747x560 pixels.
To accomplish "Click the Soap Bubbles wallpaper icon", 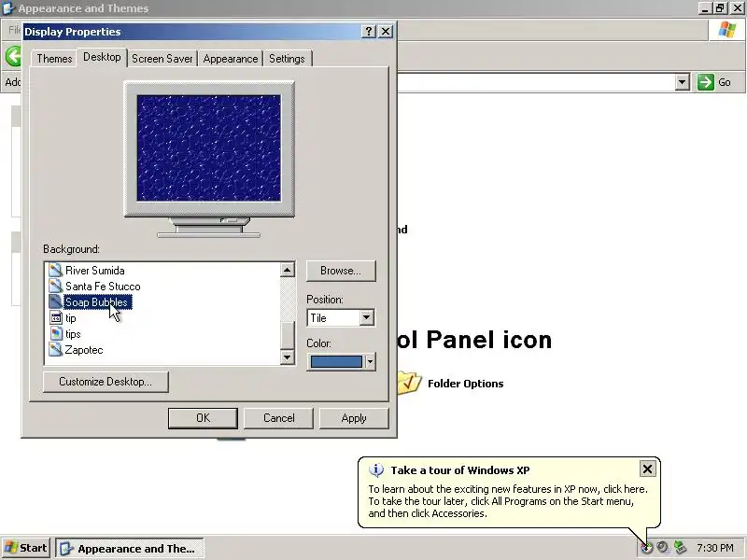I will tap(56, 301).
